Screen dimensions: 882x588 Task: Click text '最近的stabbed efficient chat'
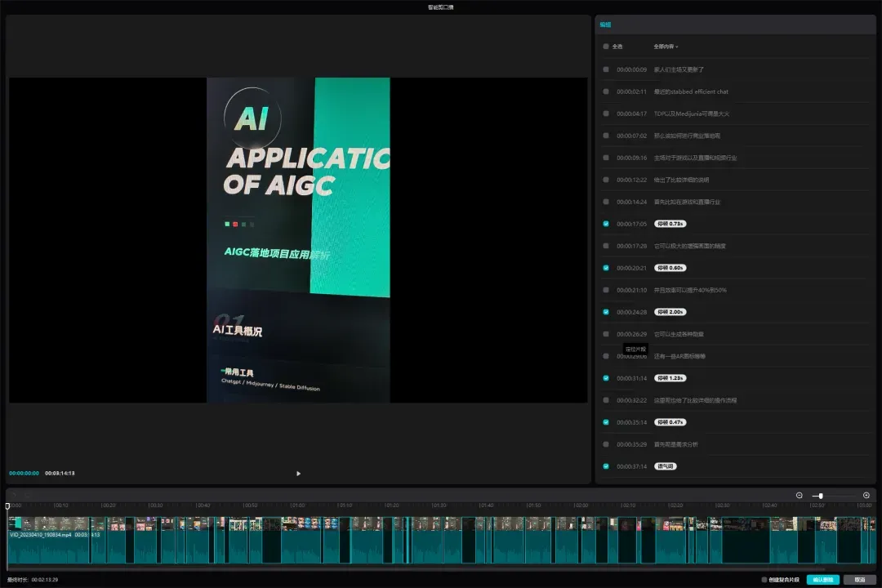point(691,91)
